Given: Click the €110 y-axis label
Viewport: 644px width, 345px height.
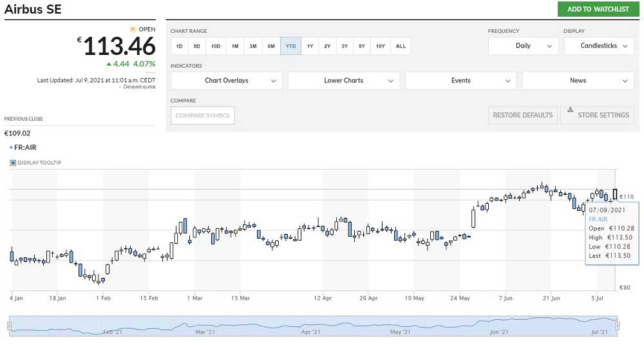Looking at the screenshot, I should (627, 197).
